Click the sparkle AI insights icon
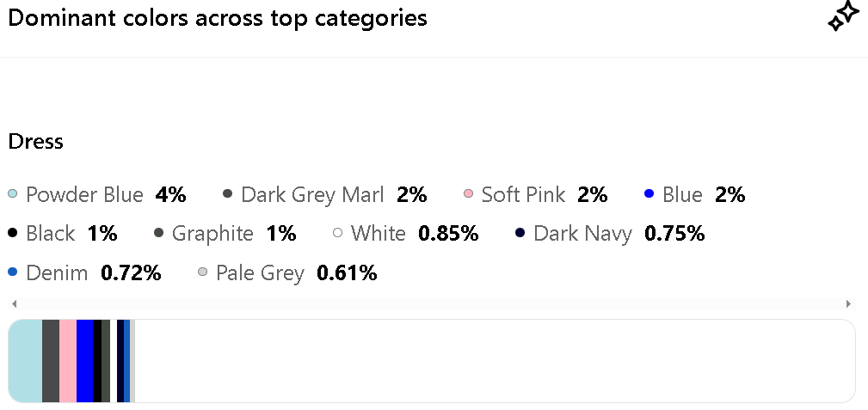The height and width of the screenshot is (410, 868). click(x=843, y=17)
